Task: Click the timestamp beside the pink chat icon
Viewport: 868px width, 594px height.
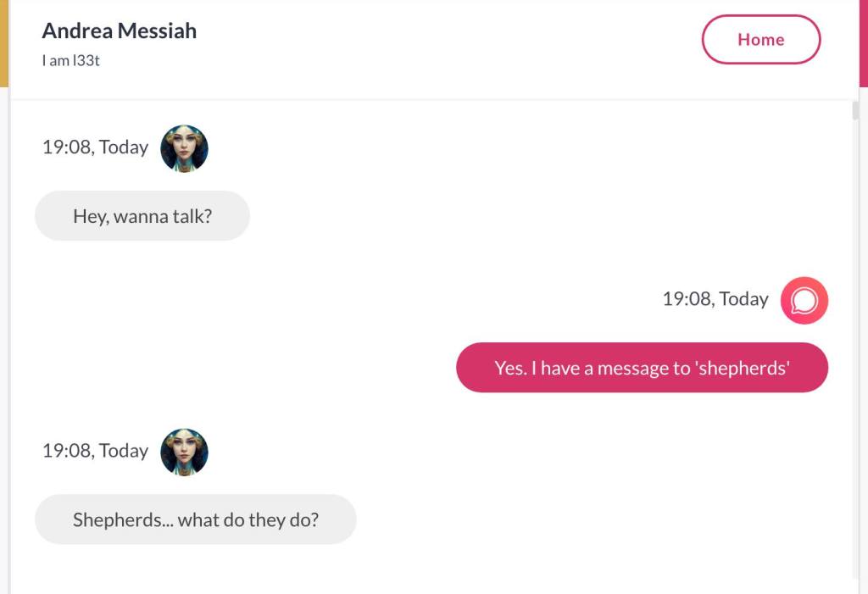Action: click(715, 299)
